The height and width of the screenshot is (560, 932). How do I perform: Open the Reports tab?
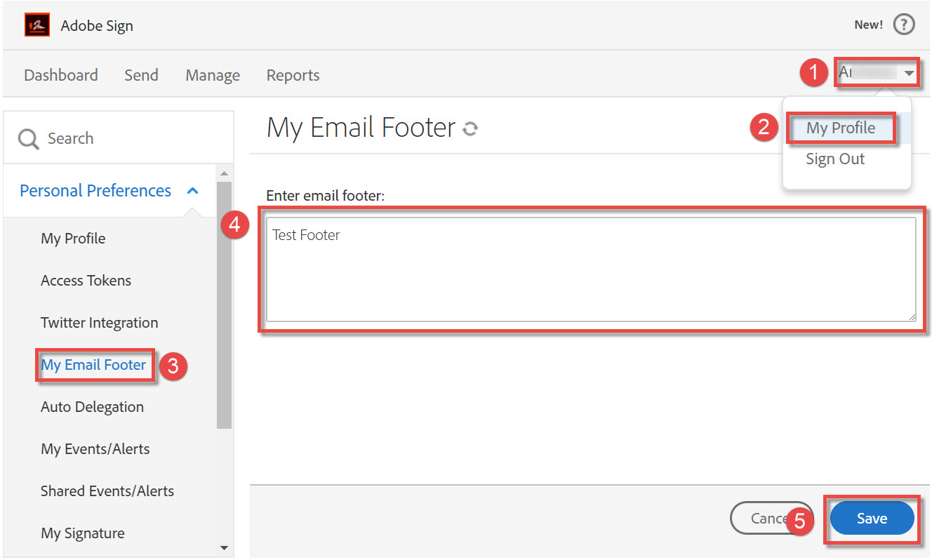[293, 75]
